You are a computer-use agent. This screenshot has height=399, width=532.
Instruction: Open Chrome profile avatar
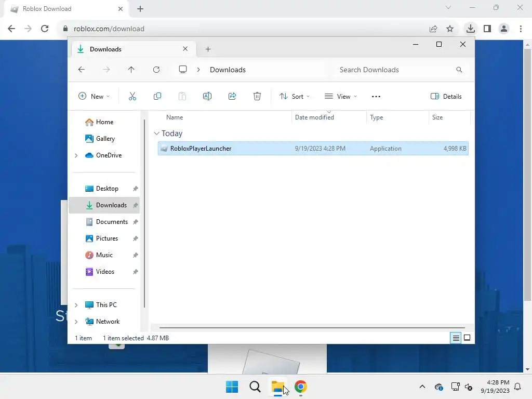click(504, 29)
